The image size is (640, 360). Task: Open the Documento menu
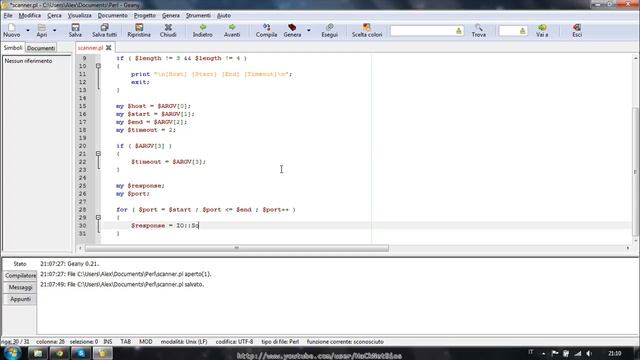pos(112,16)
